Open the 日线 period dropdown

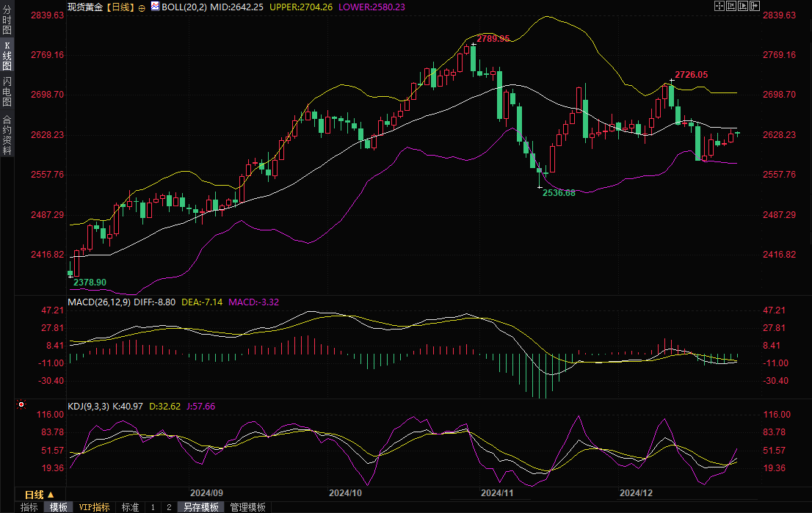40,494
